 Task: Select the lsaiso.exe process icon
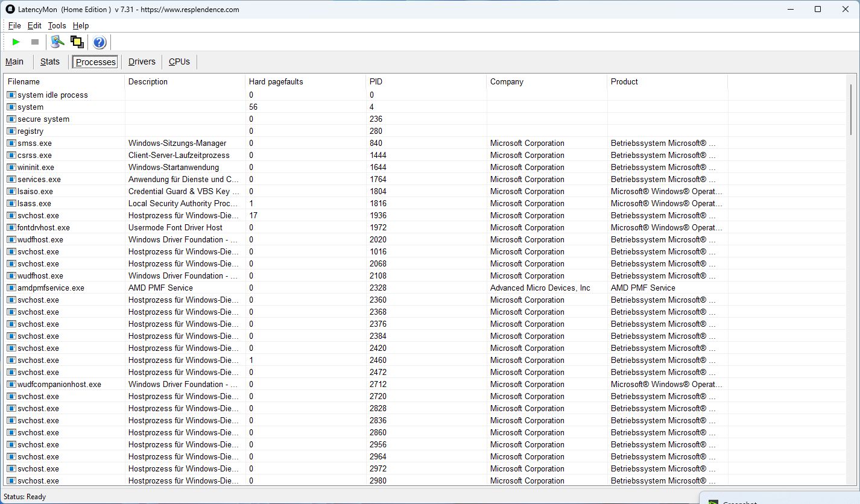click(x=11, y=191)
